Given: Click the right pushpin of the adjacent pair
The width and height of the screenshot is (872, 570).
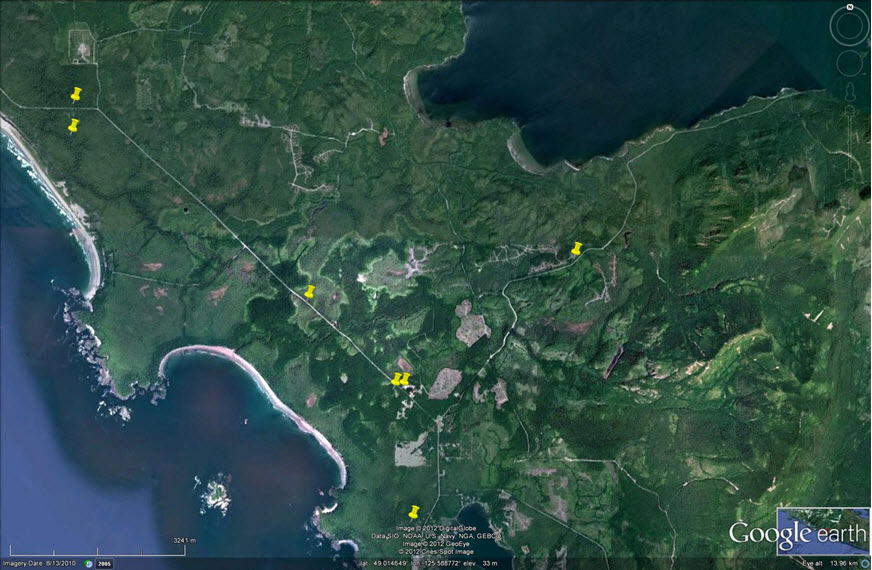Looking at the screenshot, I should point(406,379).
